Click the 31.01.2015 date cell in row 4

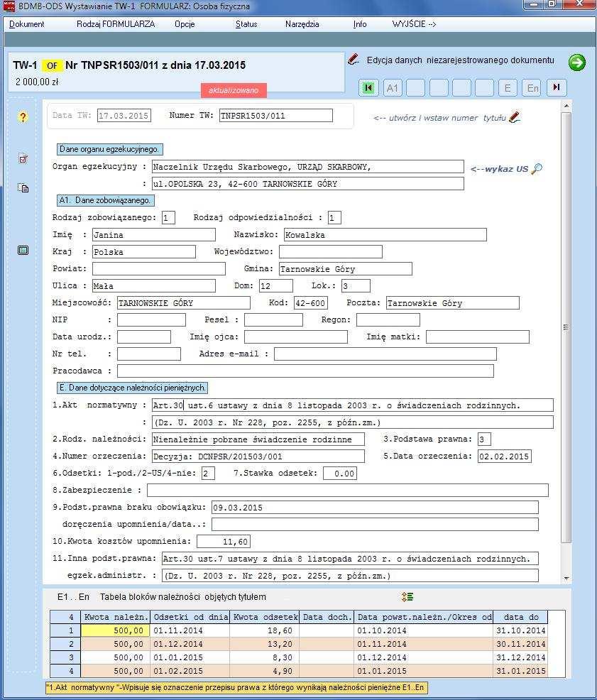520,670
